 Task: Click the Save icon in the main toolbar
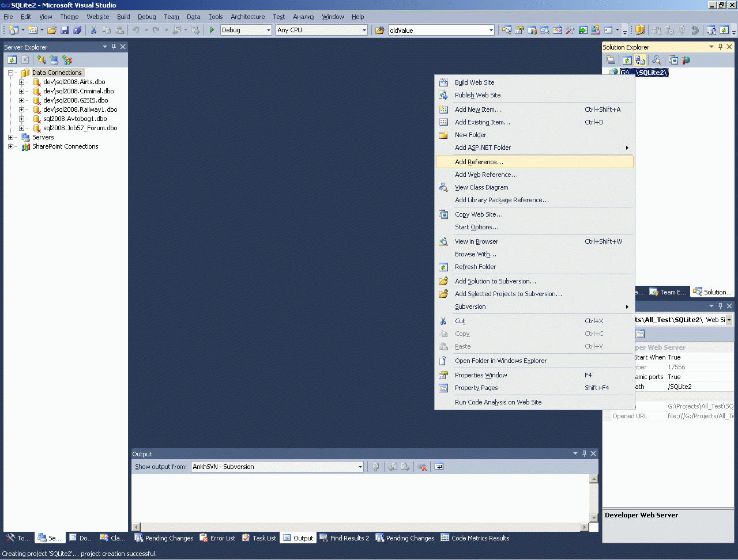coord(65,30)
